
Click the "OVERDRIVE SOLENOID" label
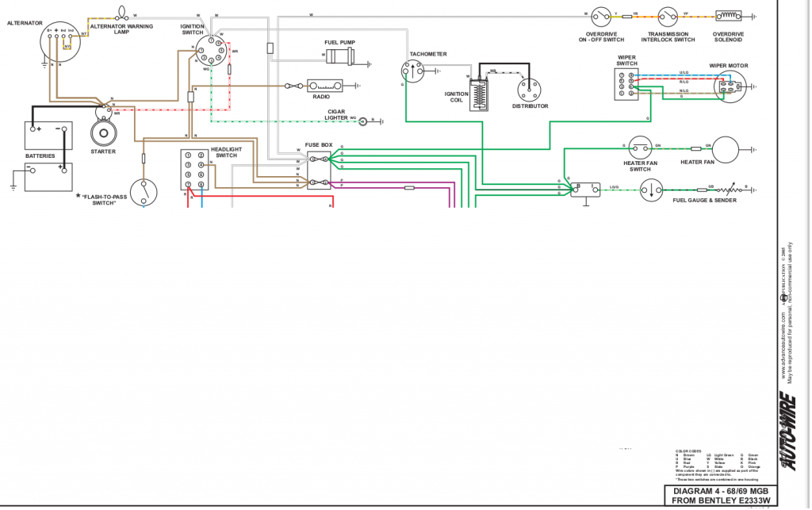point(728,36)
